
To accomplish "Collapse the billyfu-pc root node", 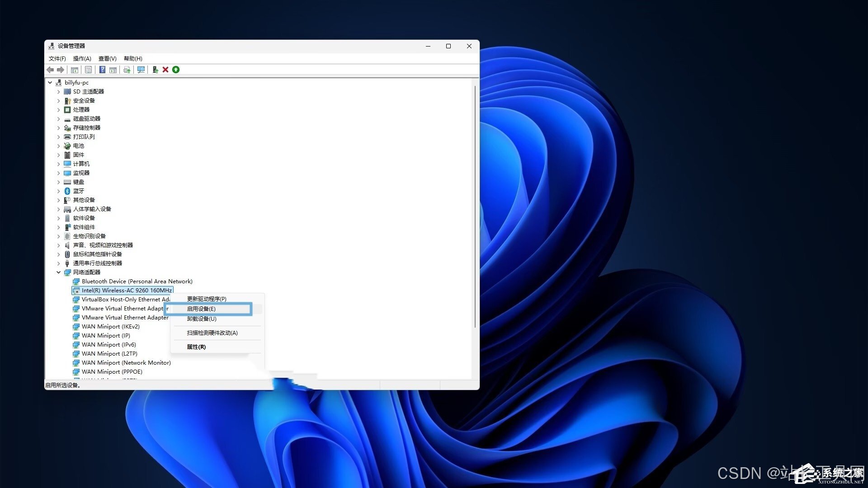I will tap(50, 83).
